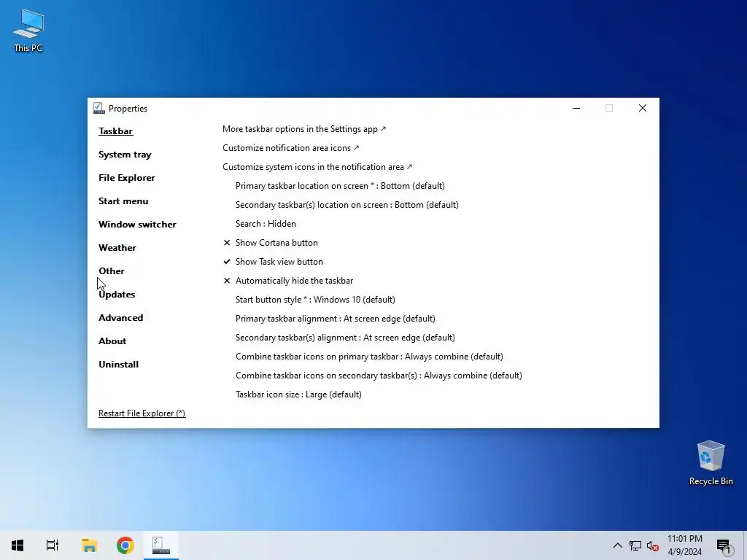The image size is (747, 560).
Task: Change Taskbar icon size setting
Action: point(298,394)
